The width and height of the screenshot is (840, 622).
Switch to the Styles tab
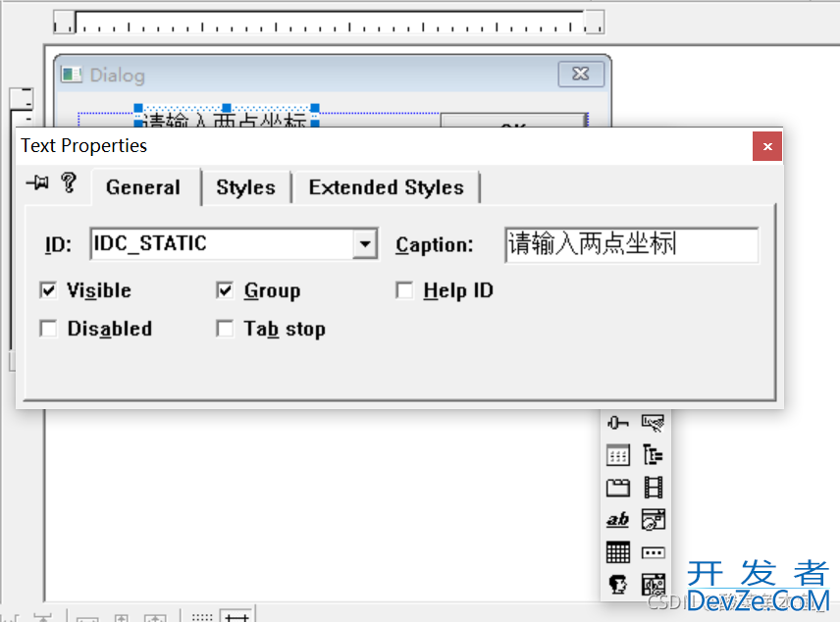coord(246,187)
